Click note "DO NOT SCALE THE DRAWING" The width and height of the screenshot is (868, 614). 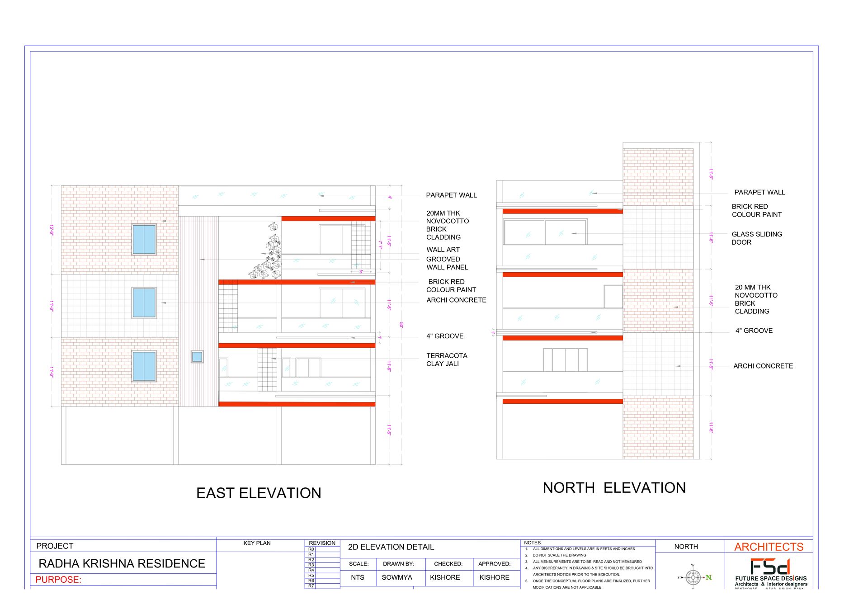[559, 555]
